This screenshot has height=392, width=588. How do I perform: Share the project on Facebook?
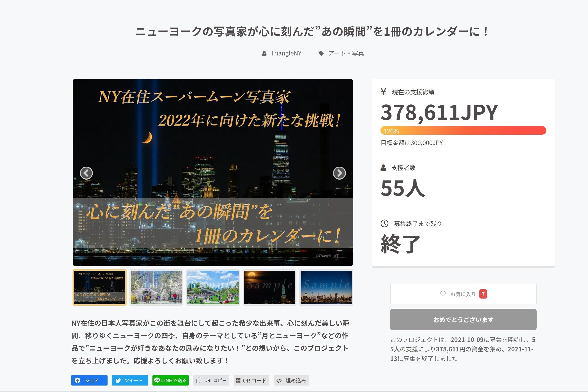click(89, 380)
